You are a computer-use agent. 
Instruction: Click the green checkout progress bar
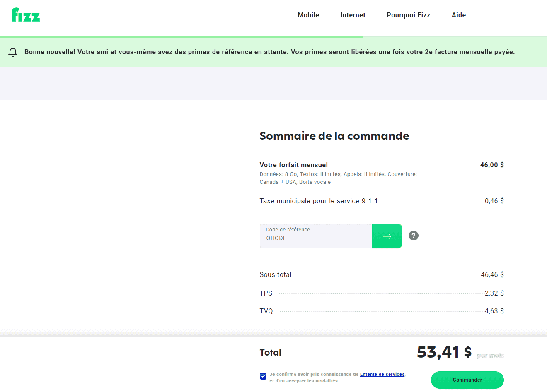coord(181,37)
